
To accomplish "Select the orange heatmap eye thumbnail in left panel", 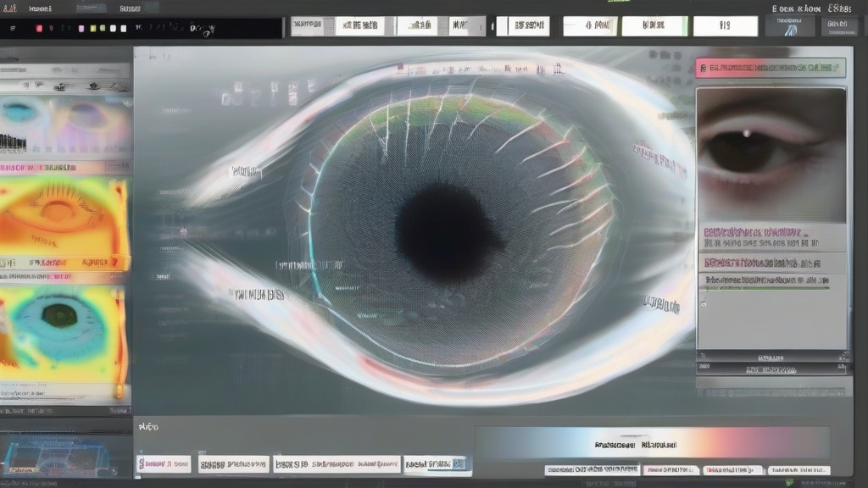I will coord(64,224).
